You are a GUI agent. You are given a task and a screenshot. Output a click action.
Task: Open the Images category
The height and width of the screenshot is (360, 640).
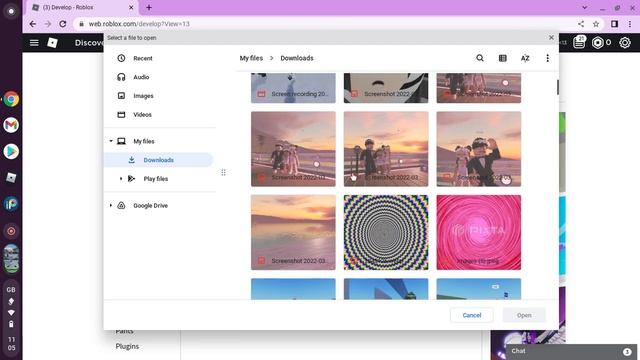(x=143, y=96)
